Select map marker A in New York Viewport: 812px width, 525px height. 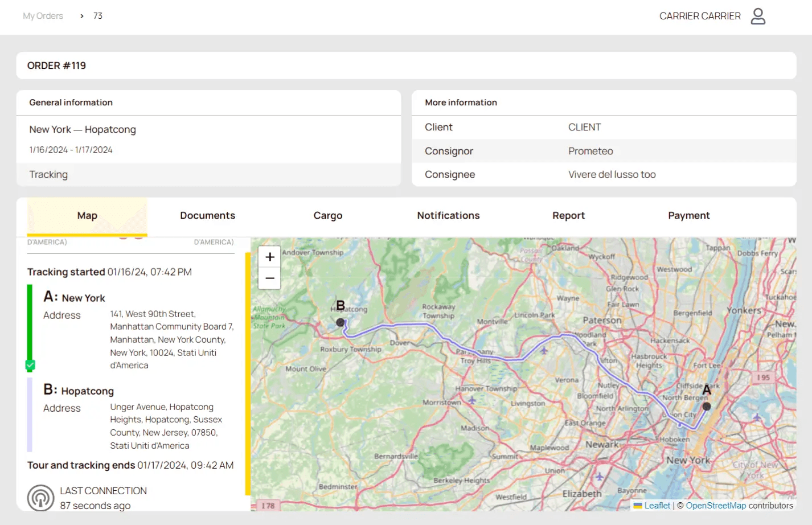pyautogui.click(x=706, y=406)
